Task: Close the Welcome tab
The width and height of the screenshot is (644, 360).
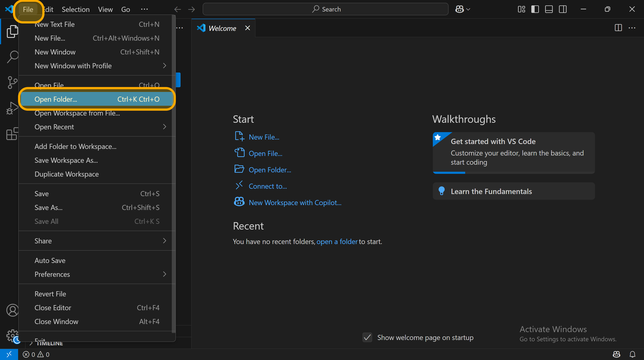Action: click(x=248, y=28)
